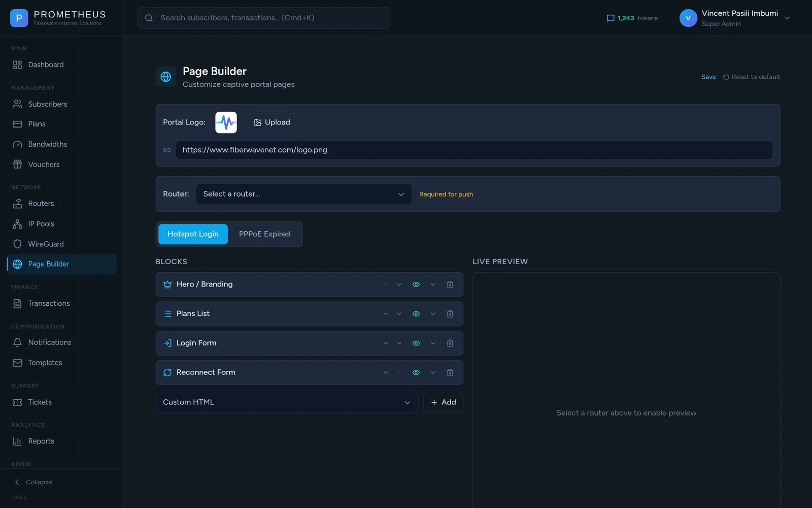Click the user avatar V circle
812x508 pixels.
[688, 18]
